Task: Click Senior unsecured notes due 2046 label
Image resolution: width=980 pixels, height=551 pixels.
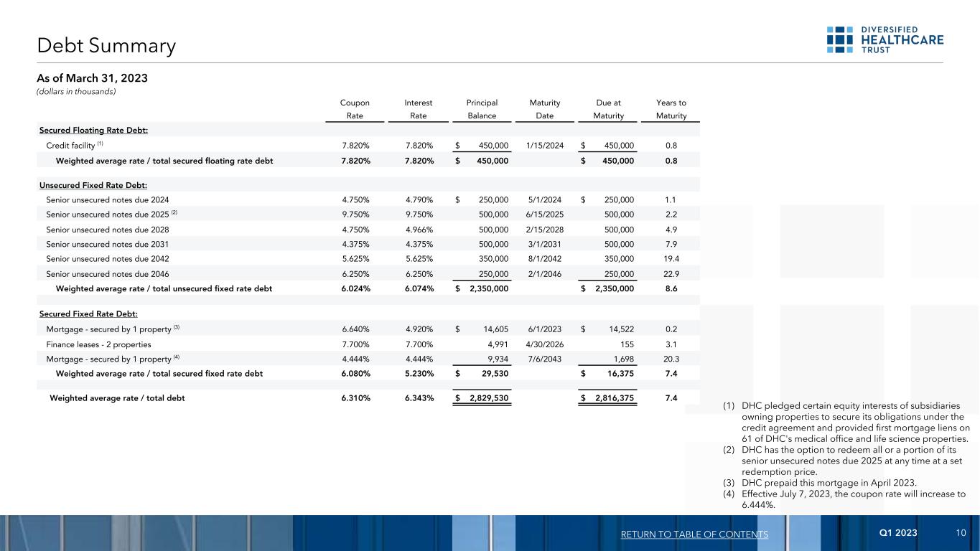Action: pyautogui.click(x=108, y=273)
